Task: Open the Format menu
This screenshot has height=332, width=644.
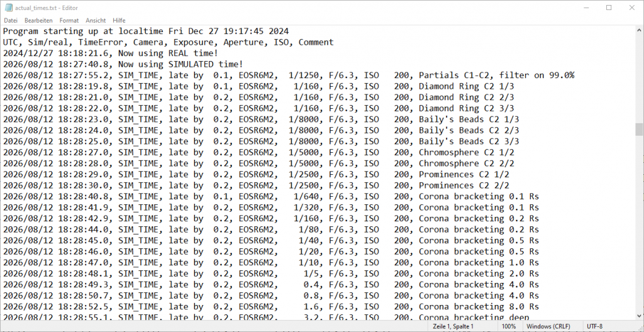Action: [69, 21]
